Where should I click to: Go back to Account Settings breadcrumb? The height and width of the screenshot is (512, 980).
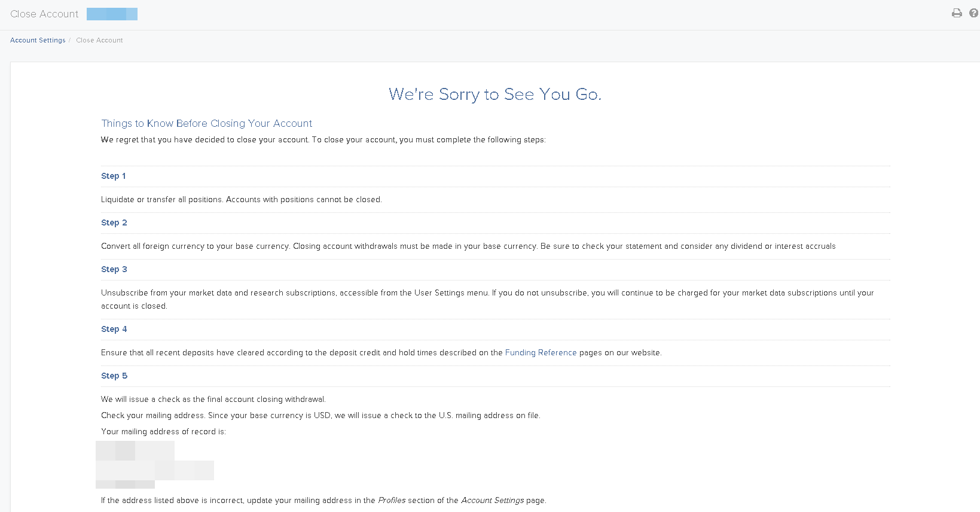pos(38,40)
